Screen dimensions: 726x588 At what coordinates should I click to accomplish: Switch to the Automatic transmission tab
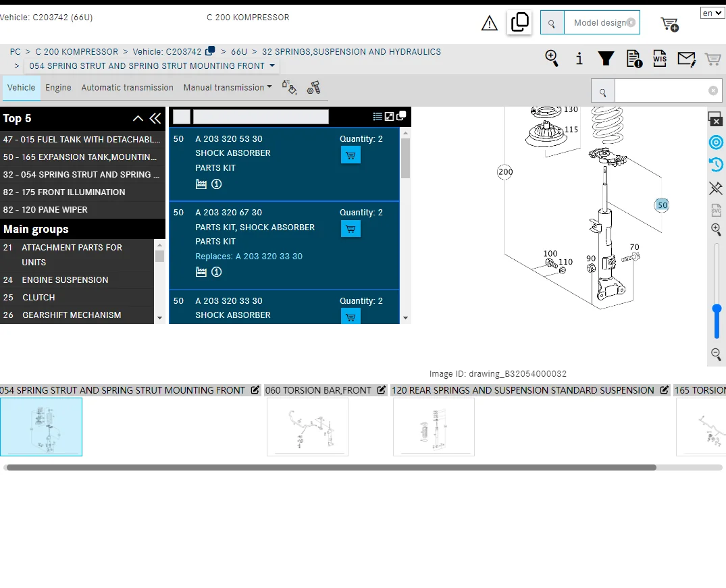128,88
